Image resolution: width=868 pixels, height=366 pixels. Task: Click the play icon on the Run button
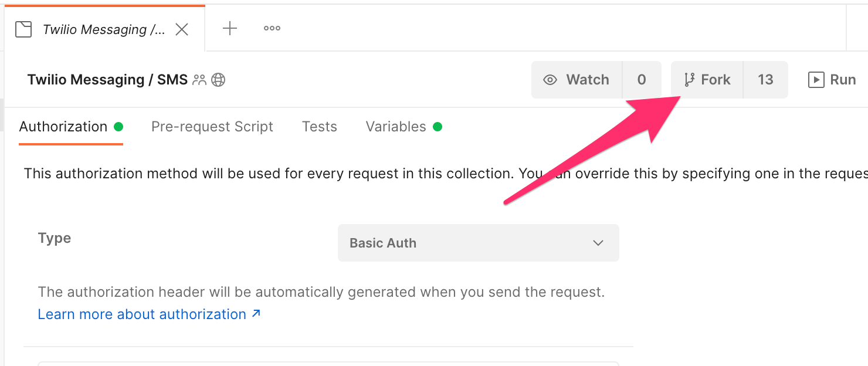[816, 80]
